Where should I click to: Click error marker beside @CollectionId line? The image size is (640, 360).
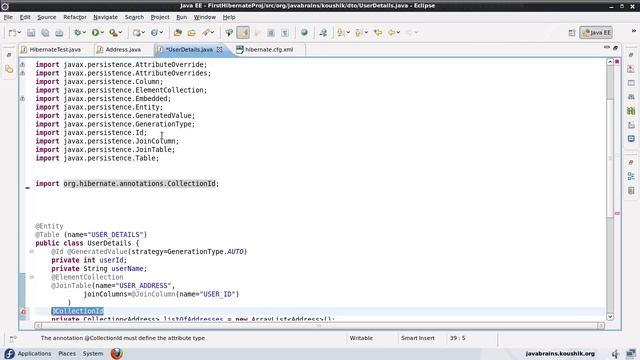pyautogui.click(x=23, y=311)
